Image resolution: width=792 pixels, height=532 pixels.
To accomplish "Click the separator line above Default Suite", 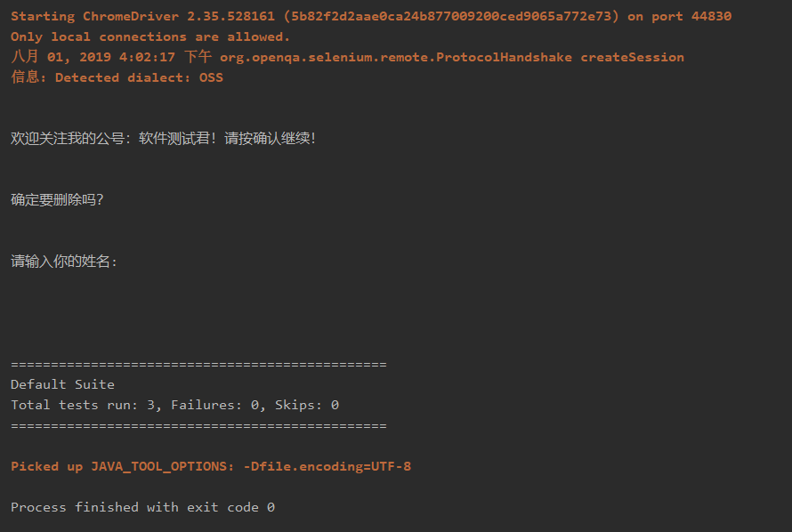I will pos(198,365).
